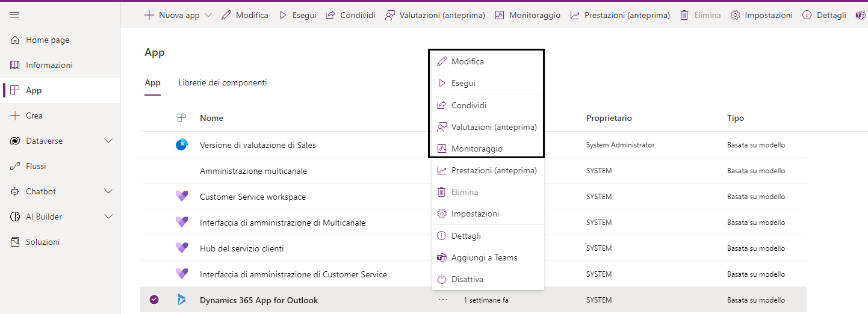
Task: Open Versione di valutazione di Sales app
Action: (x=258, y=145)
